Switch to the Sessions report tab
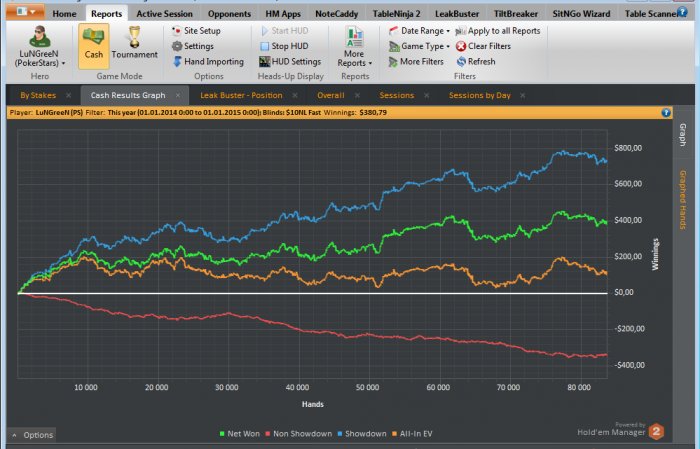 tap(396, 96)
